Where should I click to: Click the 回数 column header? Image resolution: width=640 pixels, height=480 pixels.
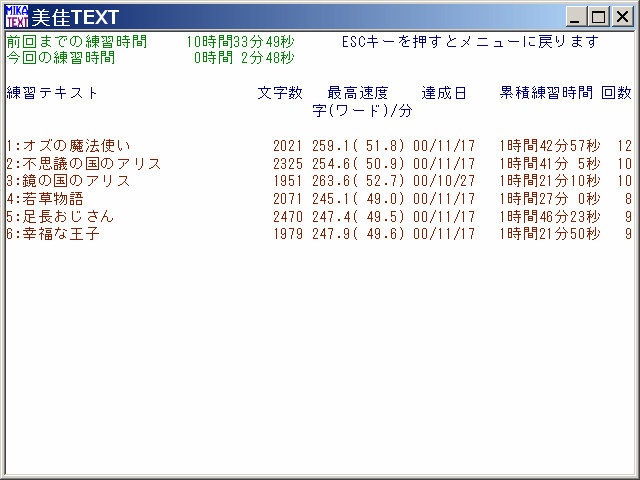[616, 93]
